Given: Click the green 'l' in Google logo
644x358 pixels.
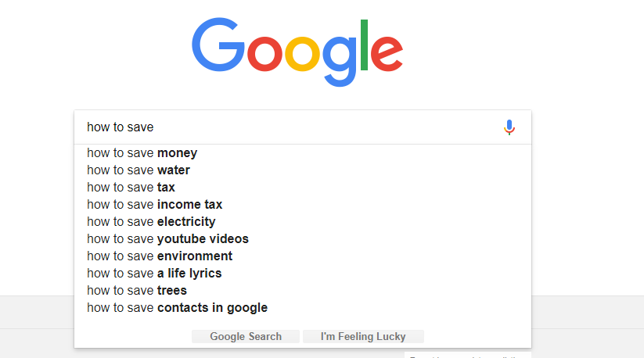Looking at the screenshot, I should [364, 45].
